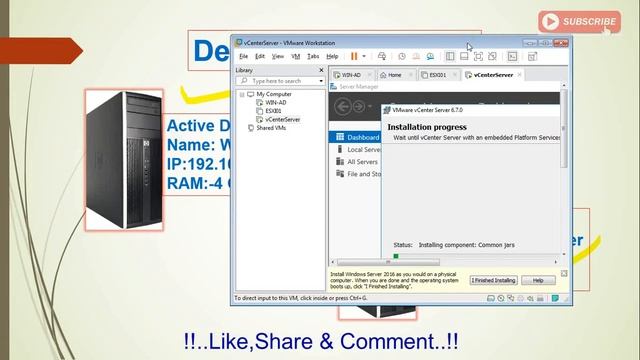Open the library search dropdown arrow
Image resolution: width=640 pixels, height=360 pixels.
(x=321, y=81)
